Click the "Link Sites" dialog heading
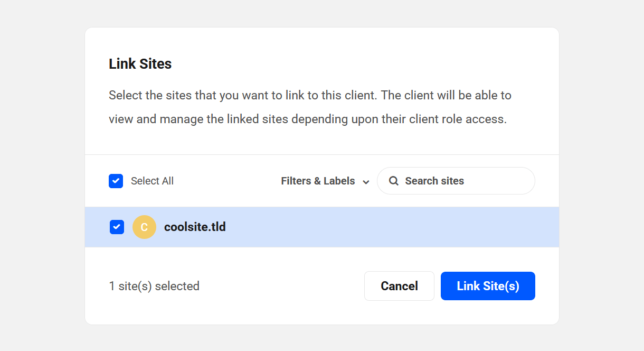This screenshot has height=351, width=644. (140, 64)
